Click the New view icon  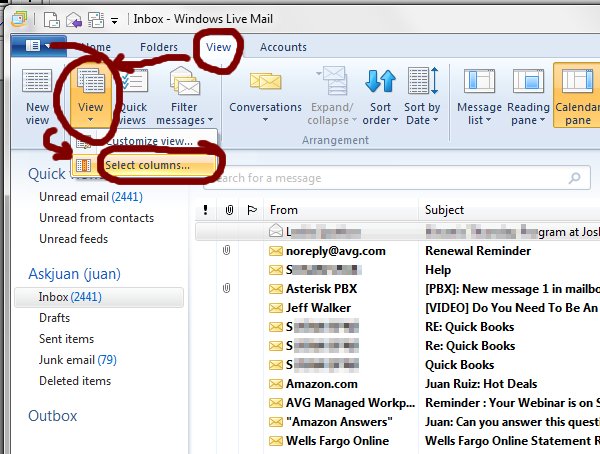[37, 81]
